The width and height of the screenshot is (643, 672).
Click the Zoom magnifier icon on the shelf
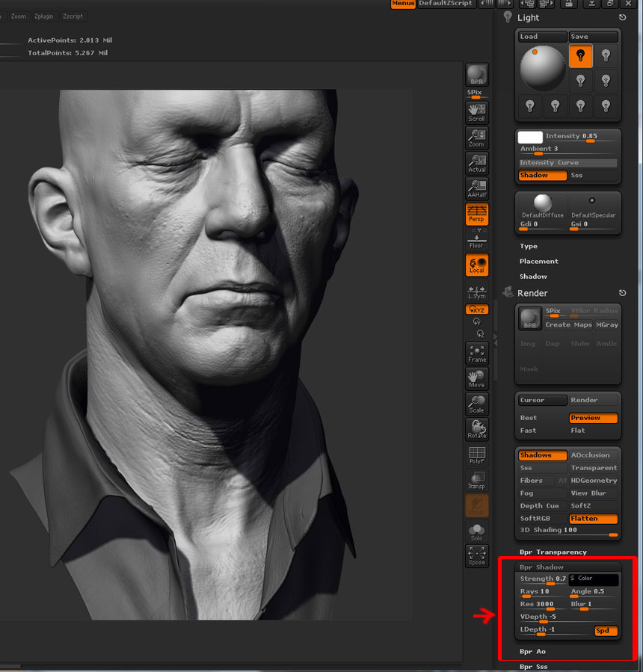(x=477, y=138)
